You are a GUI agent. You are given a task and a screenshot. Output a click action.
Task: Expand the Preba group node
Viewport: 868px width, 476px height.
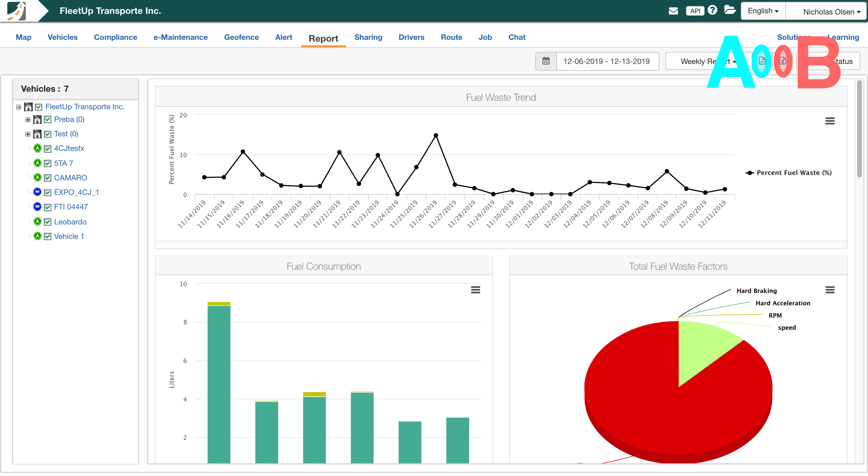28,120
